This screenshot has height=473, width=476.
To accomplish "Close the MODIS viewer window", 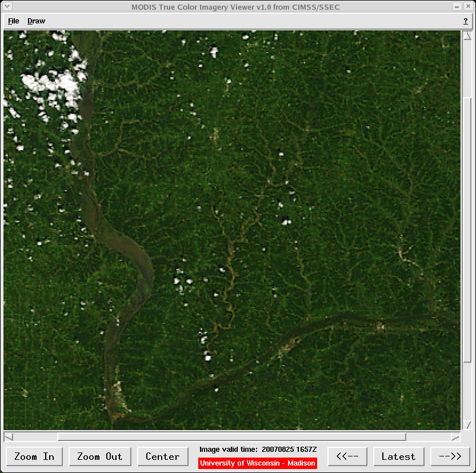I will coord(468,6).
